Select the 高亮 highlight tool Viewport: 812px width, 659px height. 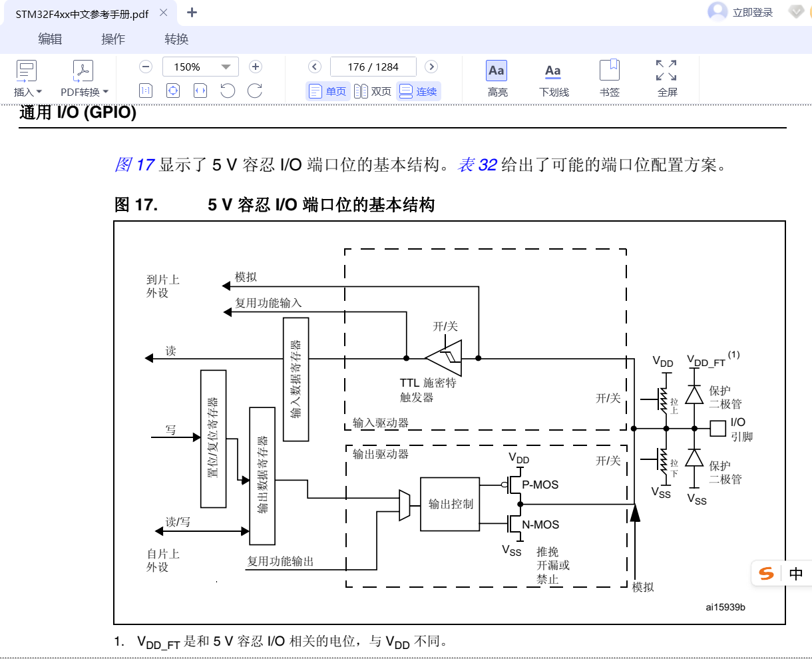497,79
